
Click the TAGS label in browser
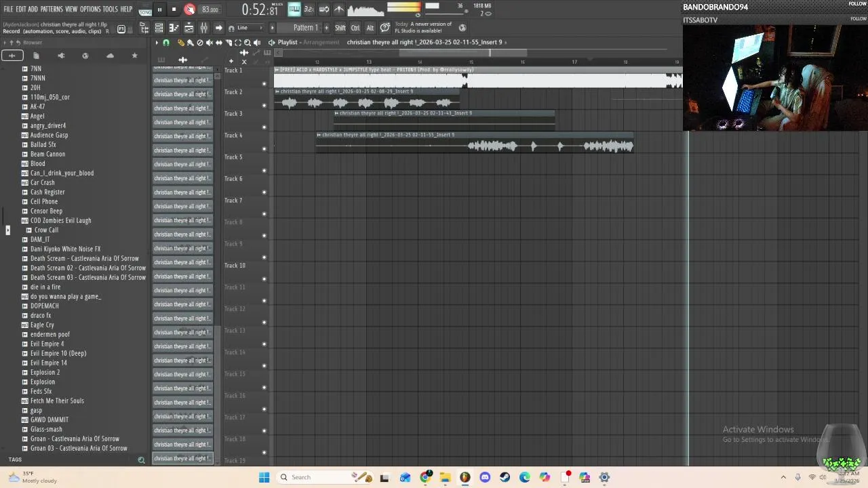15,460
